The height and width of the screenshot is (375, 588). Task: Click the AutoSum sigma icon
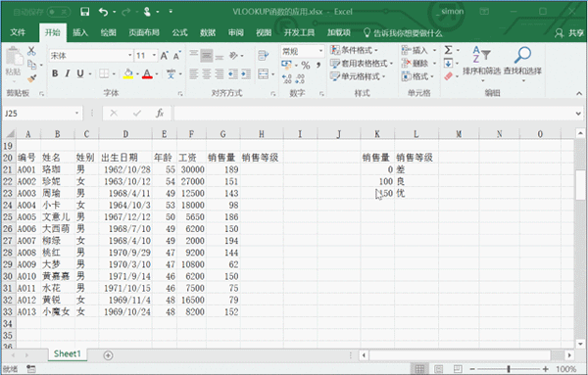point(448,50)
